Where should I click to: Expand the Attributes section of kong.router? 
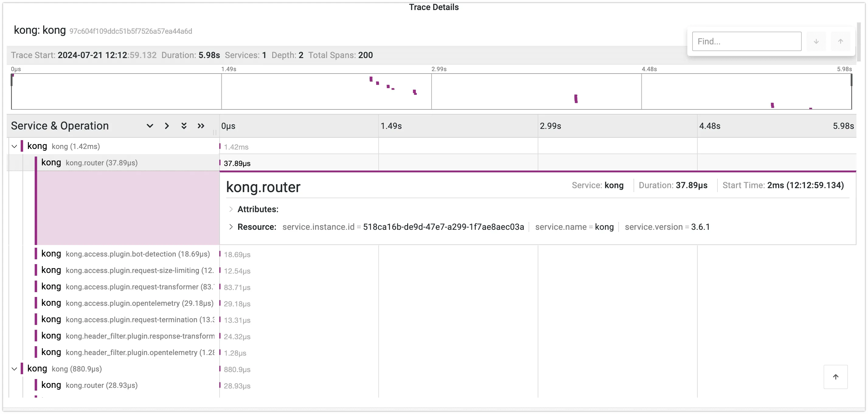[x=231, y=209]
